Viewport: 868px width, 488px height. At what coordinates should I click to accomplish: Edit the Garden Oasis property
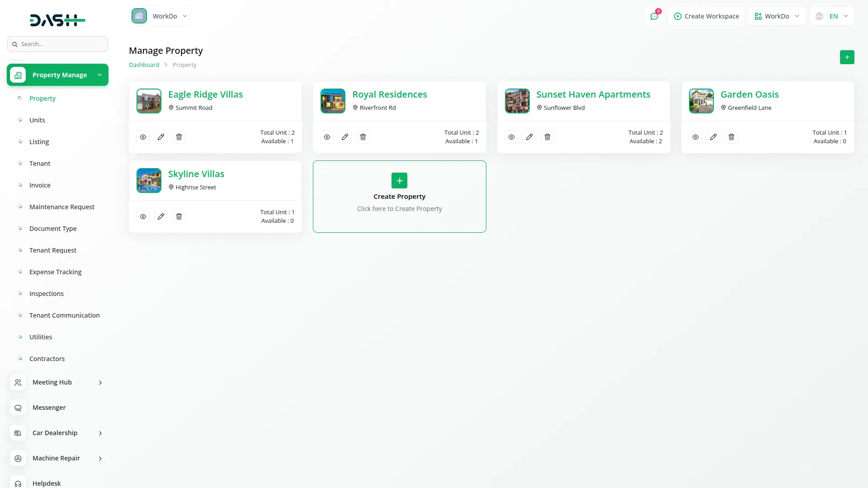[713, 137]
